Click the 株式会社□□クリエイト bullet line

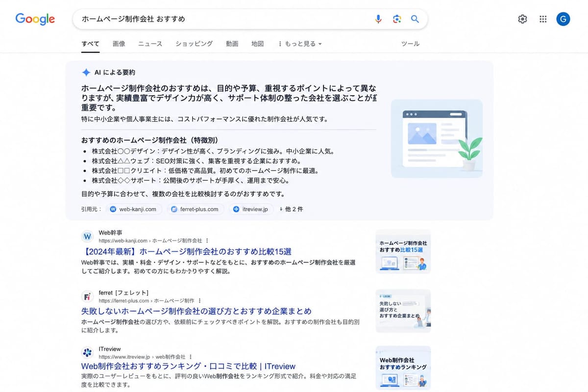click(205, 171)
